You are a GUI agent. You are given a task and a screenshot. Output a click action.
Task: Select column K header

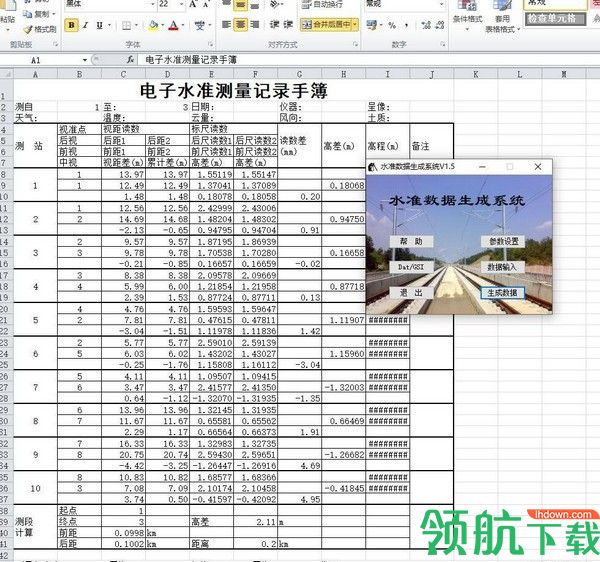click(x=476, y=74)
